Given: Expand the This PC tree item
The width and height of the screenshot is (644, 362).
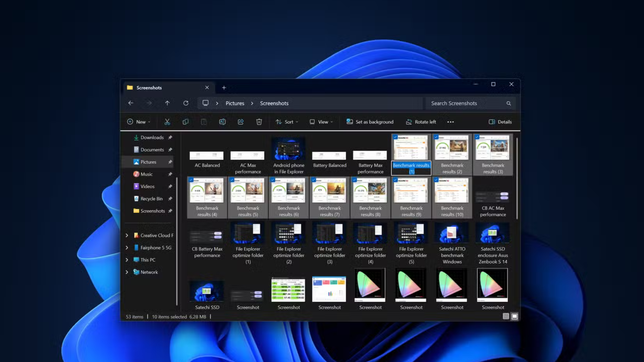Looking at the screenshot, I should 127,260.
